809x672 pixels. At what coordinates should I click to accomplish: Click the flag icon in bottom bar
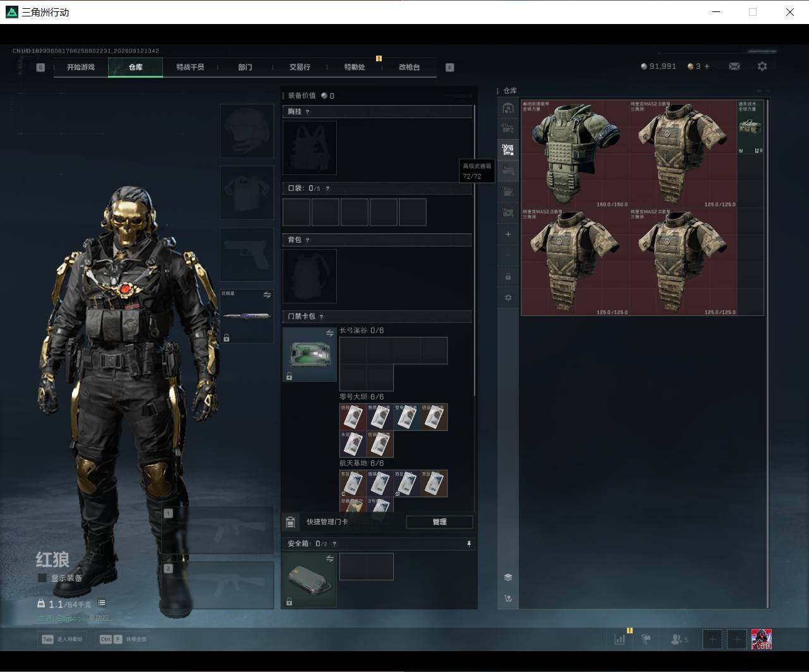click(646, 639)
